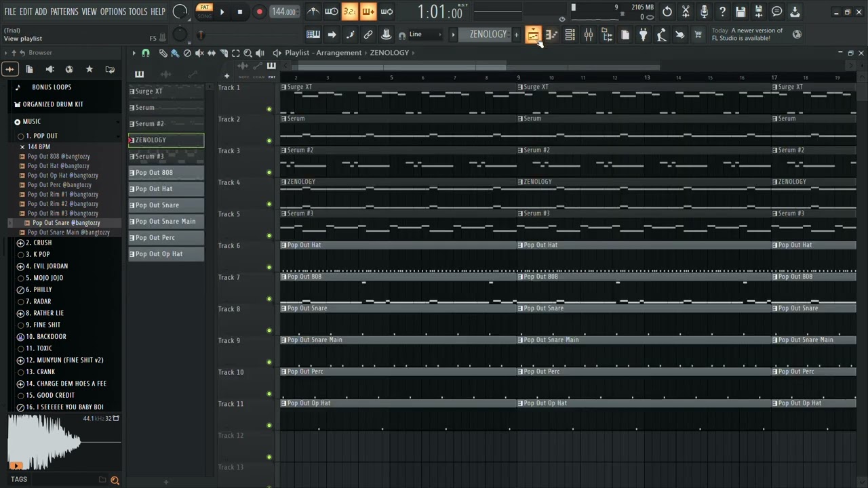Collapse the POP OUT folder
Viewport: 868px width, 488px height.
[20, 136]
